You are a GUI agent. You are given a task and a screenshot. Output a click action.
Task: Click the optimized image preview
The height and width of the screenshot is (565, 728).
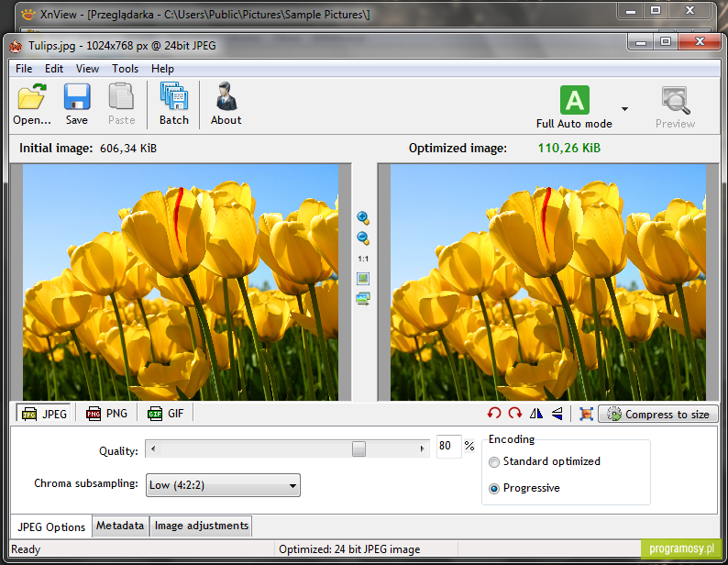[x=548, y=282]
